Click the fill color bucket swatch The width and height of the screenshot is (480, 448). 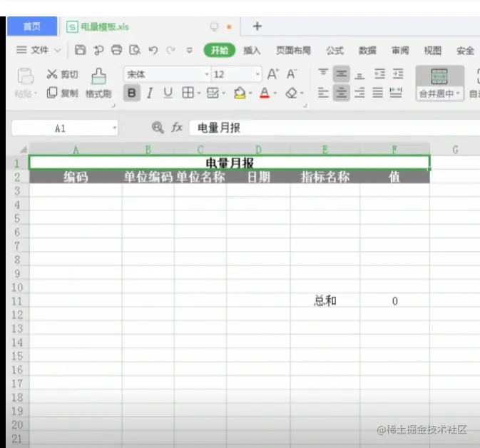(x=240, y=93)
